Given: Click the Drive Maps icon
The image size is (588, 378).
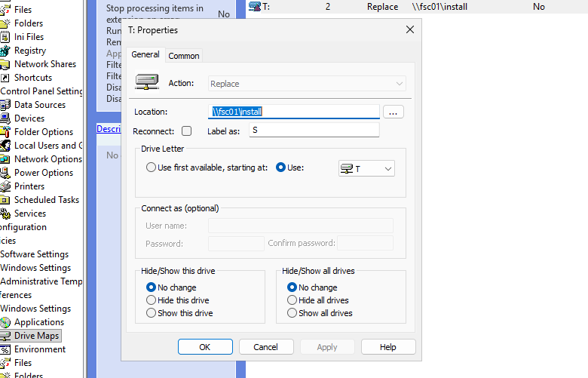Looking at the screenshot, I should point(5,336).
